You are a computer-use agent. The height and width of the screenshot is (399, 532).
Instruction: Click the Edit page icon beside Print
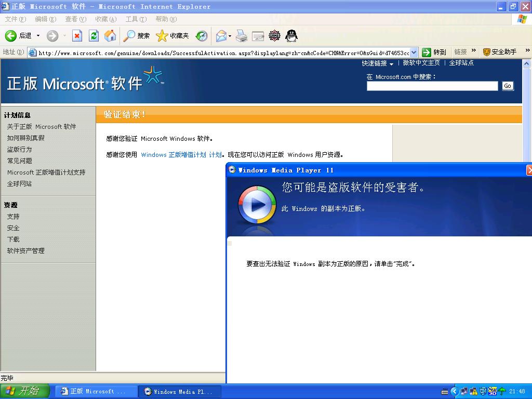(258, 36)
